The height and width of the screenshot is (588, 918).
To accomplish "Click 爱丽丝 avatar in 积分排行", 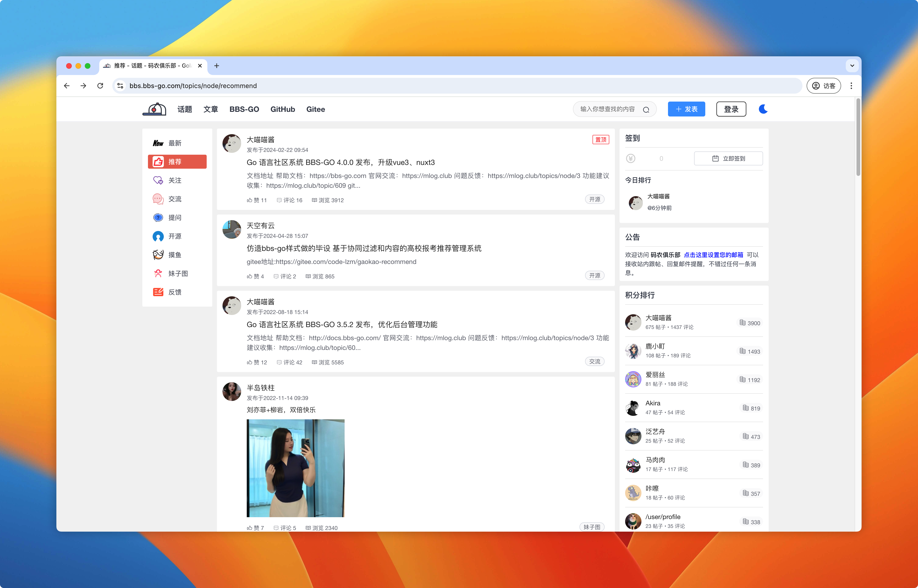I will tap(633, 379).
